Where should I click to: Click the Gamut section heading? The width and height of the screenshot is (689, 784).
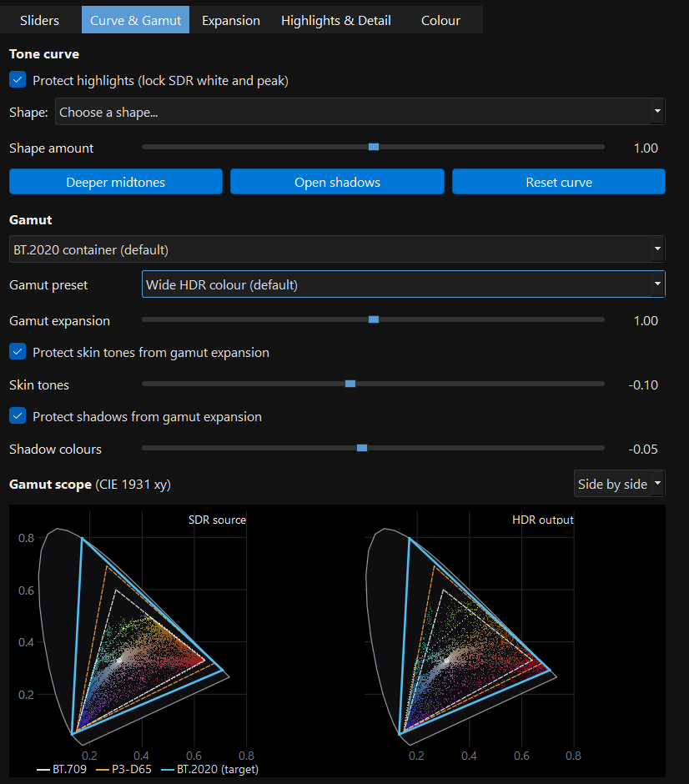click(x=31, y=219)
